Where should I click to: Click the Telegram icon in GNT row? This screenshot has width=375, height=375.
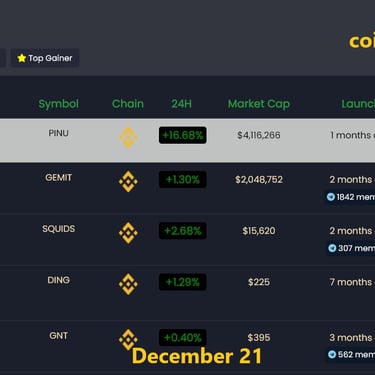click(332, 354)
